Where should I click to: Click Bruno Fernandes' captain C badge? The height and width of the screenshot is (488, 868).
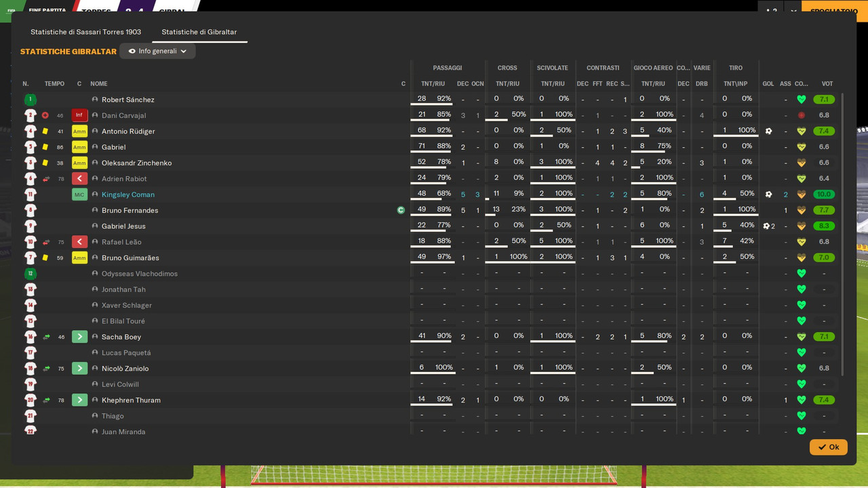tap(401, 210)
